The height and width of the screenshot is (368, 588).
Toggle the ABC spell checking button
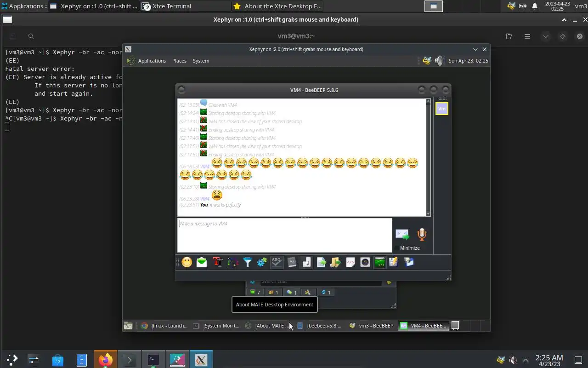[x=277, y=262]
